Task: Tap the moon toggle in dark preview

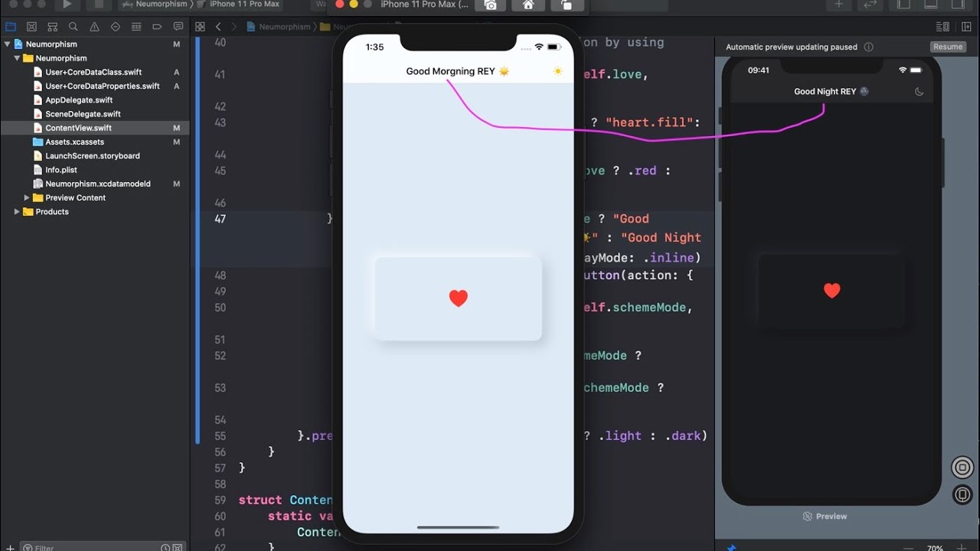Action: (920, 92)
